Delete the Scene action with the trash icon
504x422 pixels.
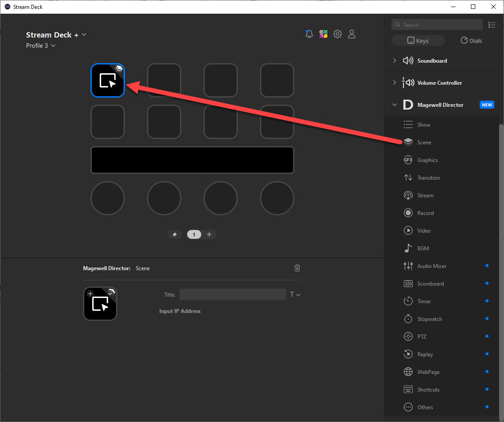297,268
